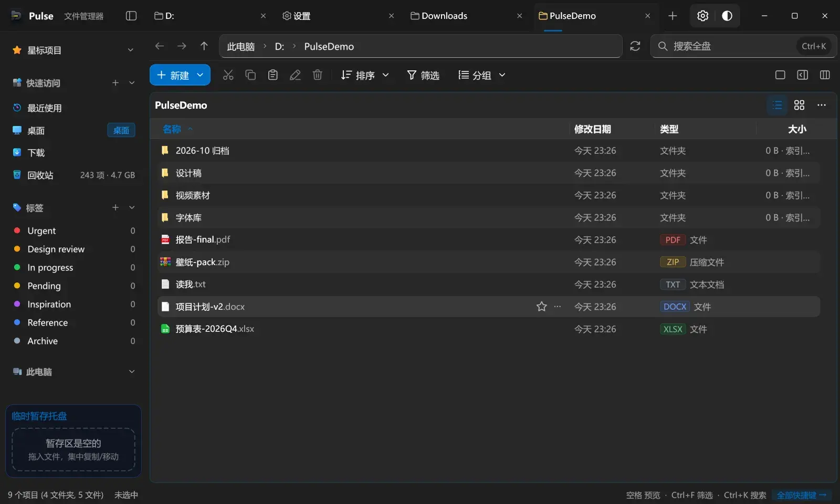The height and width of the screenshot is (504, 840).
Task: Click the 筛选 filter button
Action: point(423,75)
